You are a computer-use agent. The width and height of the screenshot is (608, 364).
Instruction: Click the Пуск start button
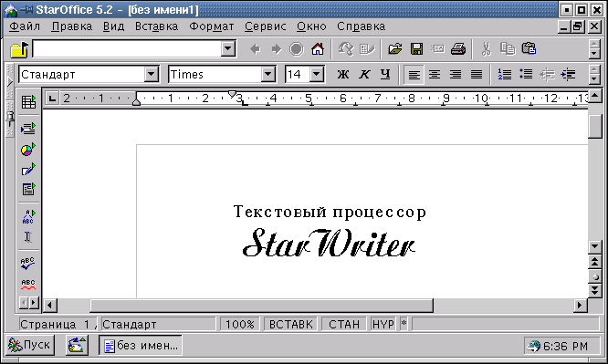tap(30, 345)
